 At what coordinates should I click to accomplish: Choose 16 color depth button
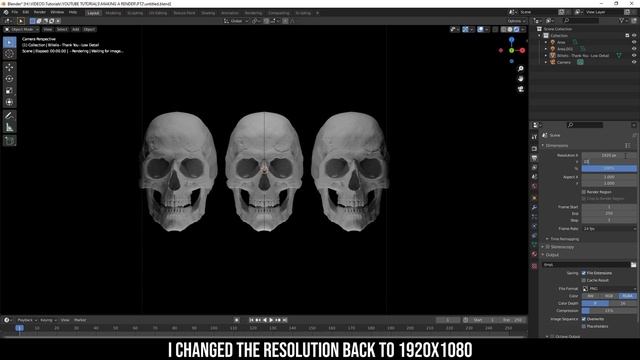pos(623,303)
